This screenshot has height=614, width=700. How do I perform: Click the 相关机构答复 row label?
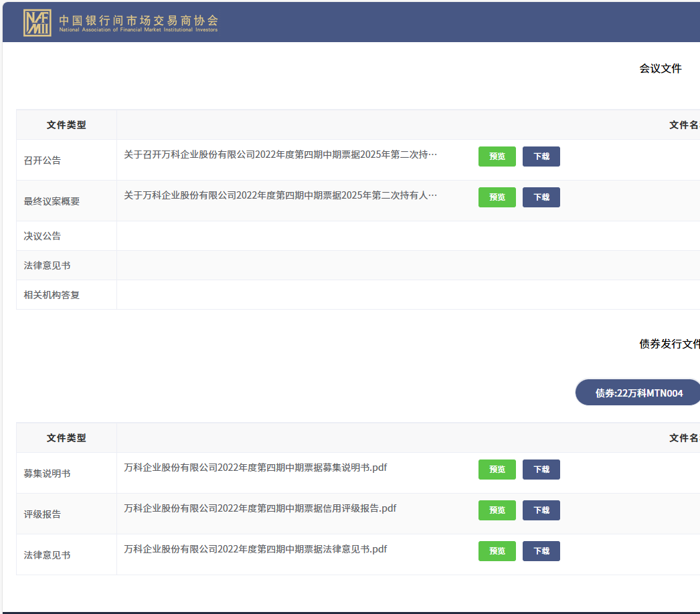tap(52, 295)
